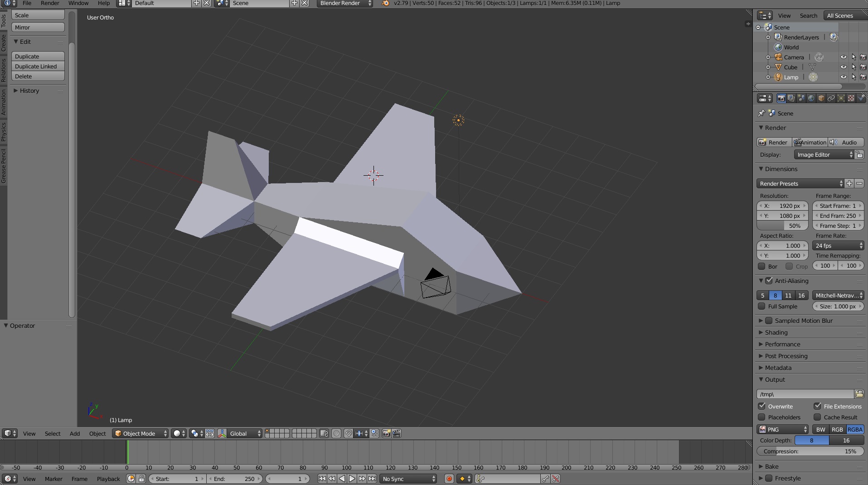
Task: Click the Blender info editor icon at top-left
Action: tap(9, 3)
